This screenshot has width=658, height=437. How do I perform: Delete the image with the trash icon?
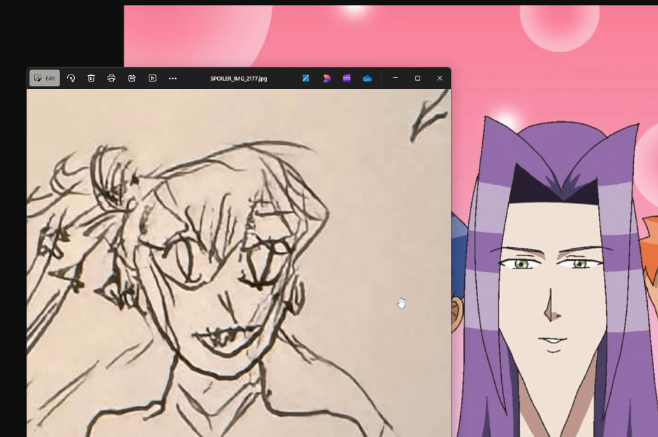coord(91,78)
